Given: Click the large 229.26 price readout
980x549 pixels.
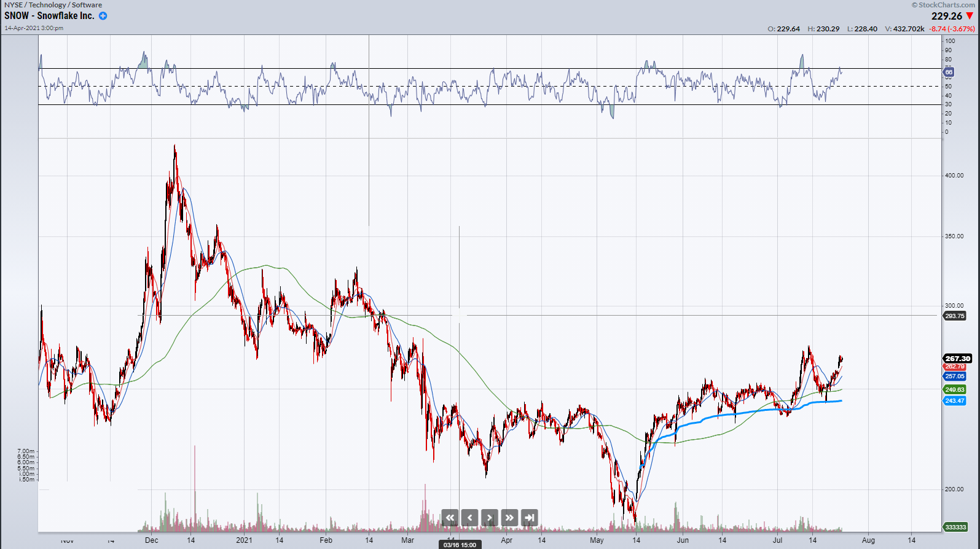Looking at the screenshot, I should click(x=947, y=17).
